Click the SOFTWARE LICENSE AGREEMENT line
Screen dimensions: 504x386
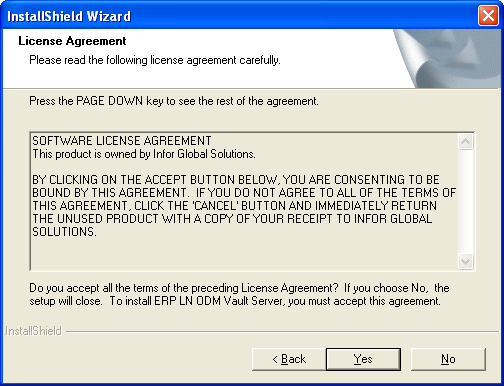tap(122, 141)
